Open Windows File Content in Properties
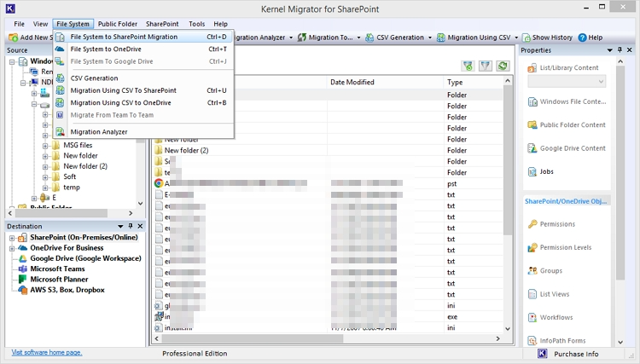This screenshot has height=364, width=640. tap(567, 101)
